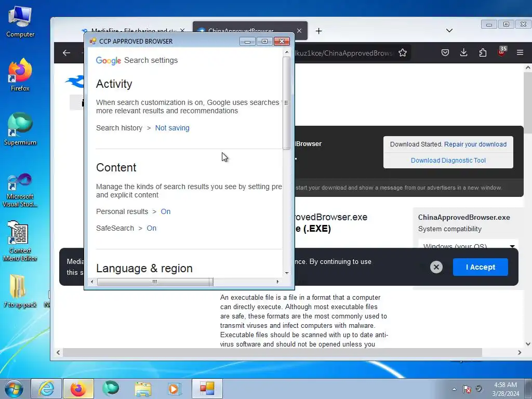
Task: Click the taskbar clock showing 4:58 AM
Action: point(506,389)
